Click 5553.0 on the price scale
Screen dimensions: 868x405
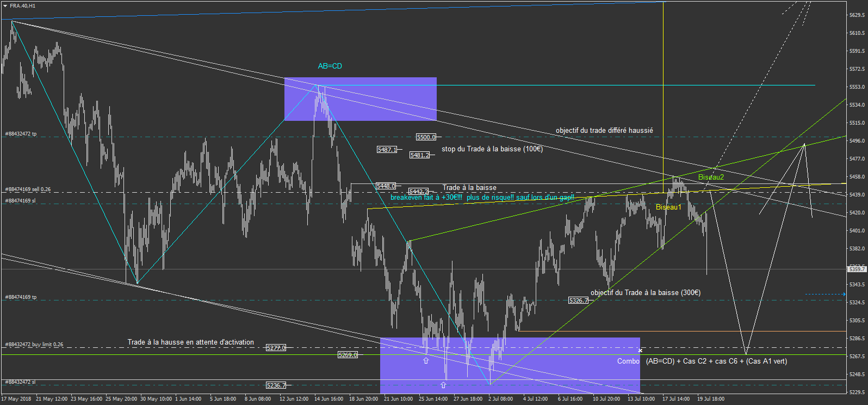857,87
